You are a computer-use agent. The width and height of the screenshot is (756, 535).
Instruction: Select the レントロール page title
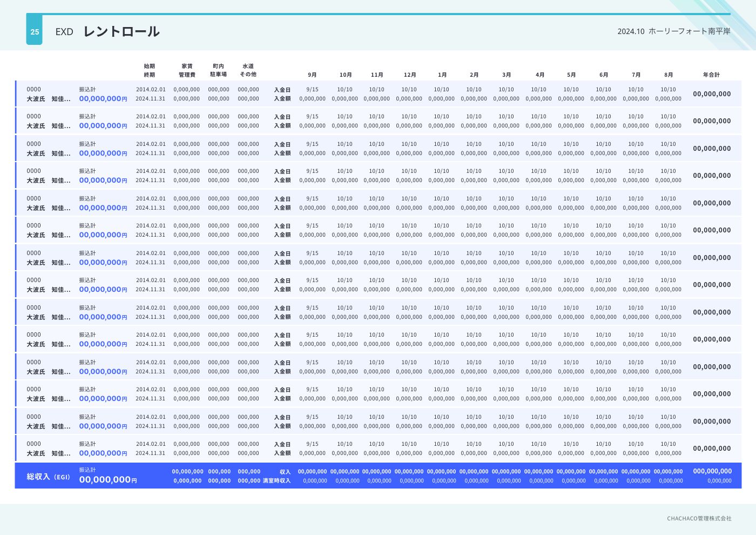point(122,31)
